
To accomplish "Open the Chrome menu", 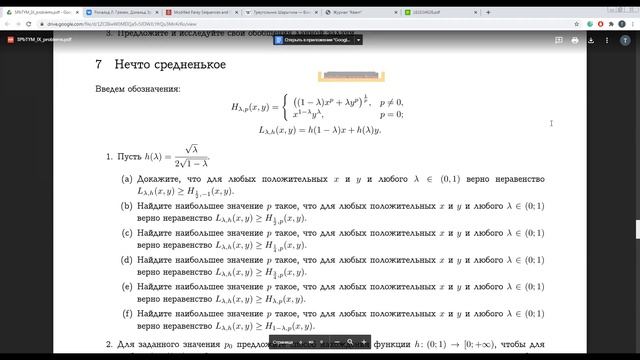I will (x=633, y=24).
